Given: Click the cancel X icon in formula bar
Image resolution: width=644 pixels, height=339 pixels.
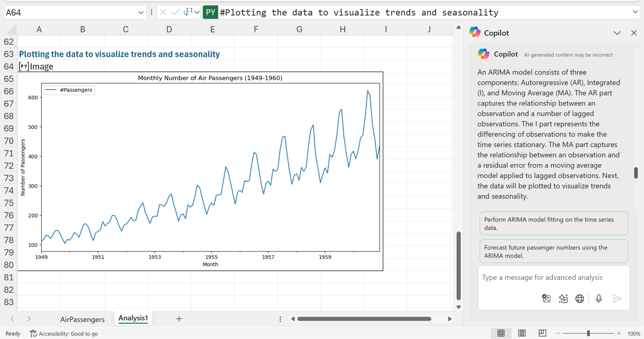Looking at the screenshot, I should 163,12.
